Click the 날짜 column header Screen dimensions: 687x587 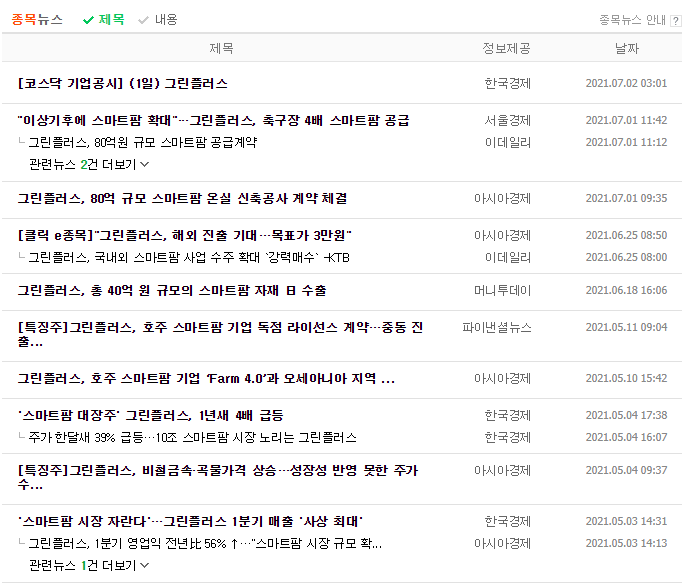point(627,48)
